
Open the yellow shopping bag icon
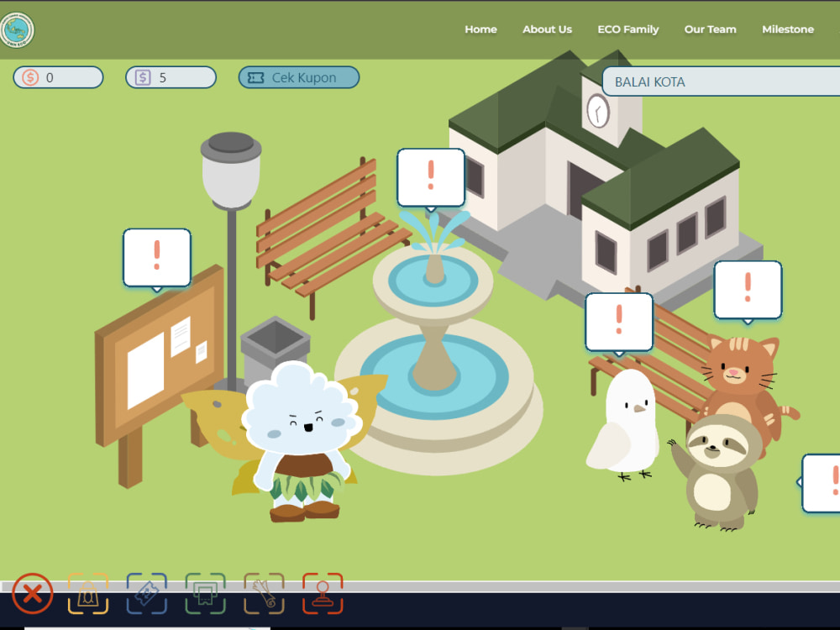point(88,594)
